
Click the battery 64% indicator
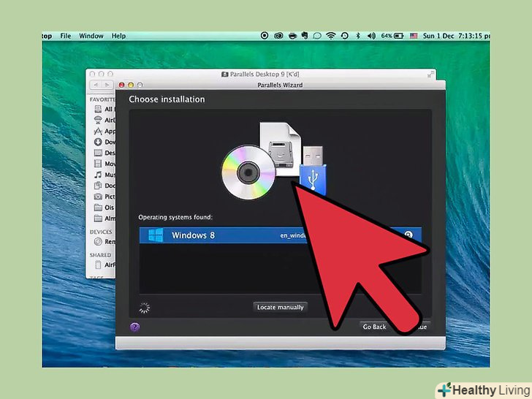pyautogui.click(x=392, y=36)
